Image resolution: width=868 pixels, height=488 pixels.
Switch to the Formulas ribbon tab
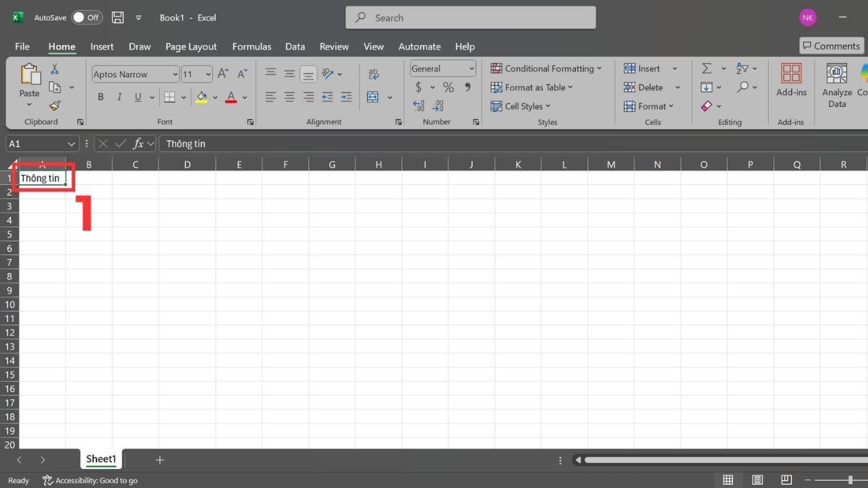[251, 46]
